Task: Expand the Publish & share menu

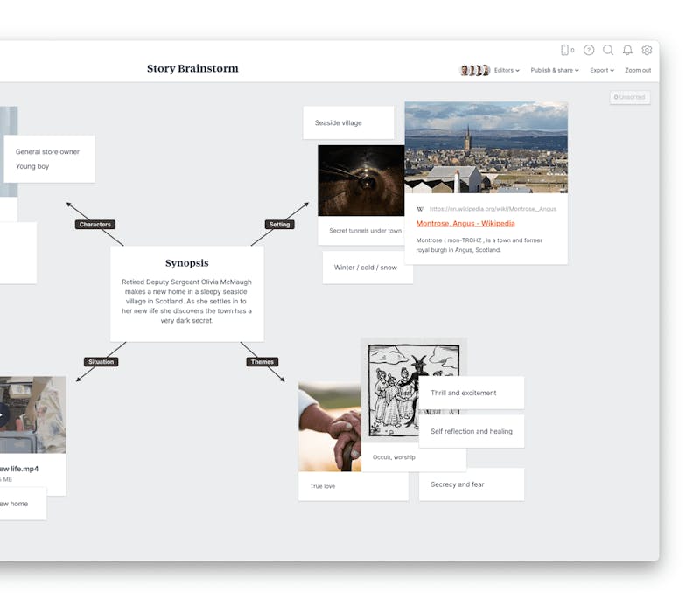Action: (554, 70)
